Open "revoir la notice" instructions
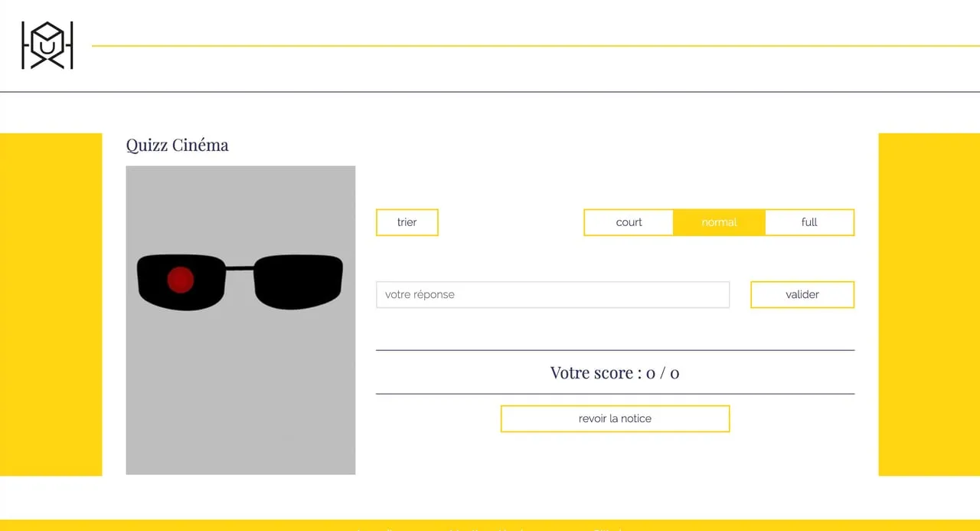 pyautogui.click(x=615, y=418)
